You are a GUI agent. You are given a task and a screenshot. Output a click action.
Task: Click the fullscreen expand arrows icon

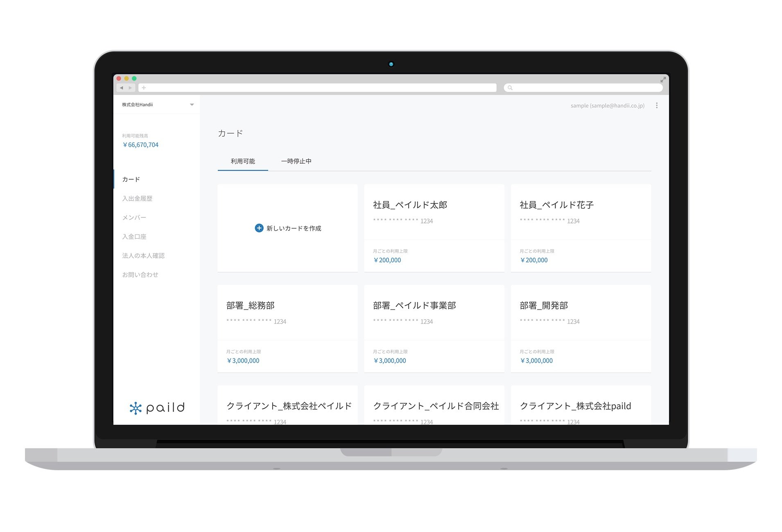663,79
